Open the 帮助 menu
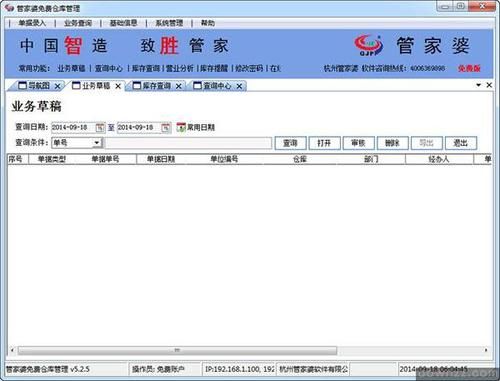This screenshot has width=500, height=381. point(208,23)
